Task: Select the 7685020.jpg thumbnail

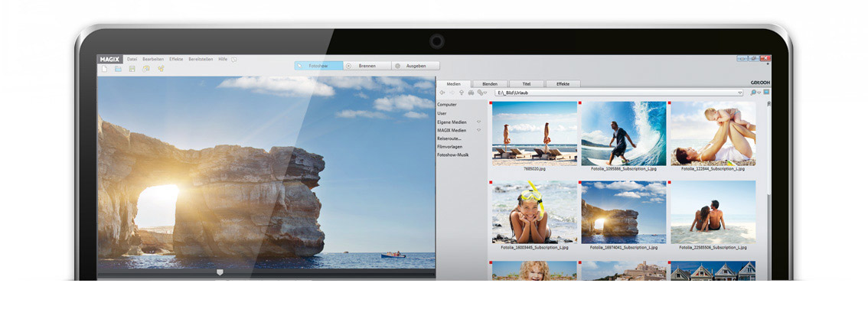Action: (x=534, y=134)
